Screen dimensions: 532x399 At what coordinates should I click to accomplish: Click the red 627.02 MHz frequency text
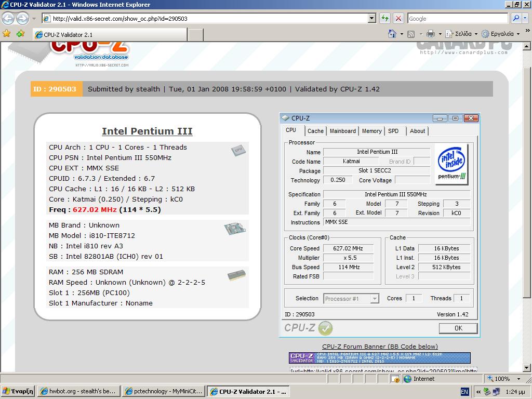[95, 210]
